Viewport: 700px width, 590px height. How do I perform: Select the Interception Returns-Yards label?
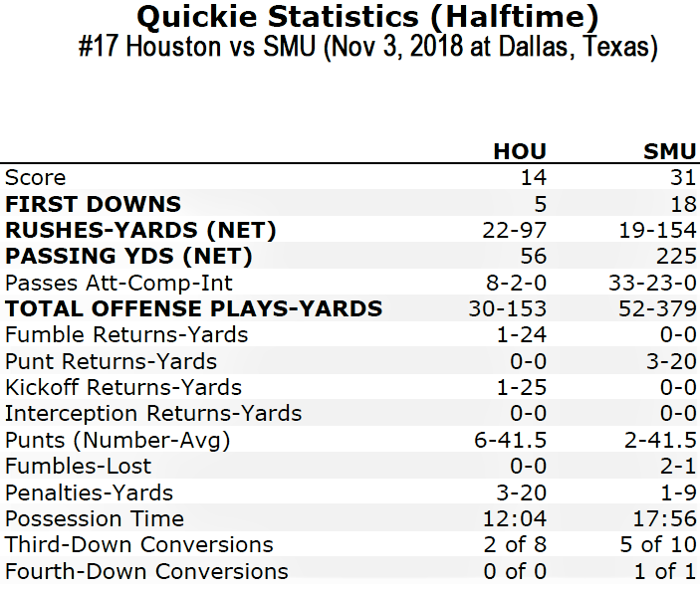coord(153,414)
